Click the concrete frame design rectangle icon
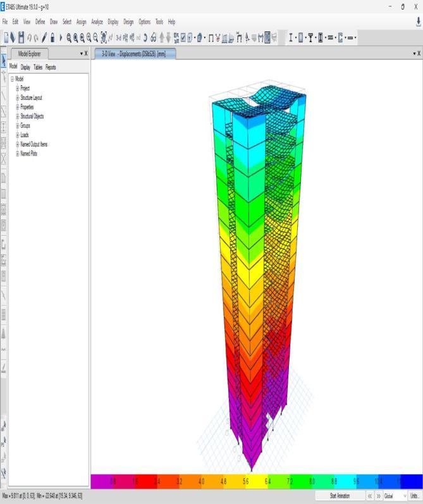This screenshot has height=504, width=423. 301,37
